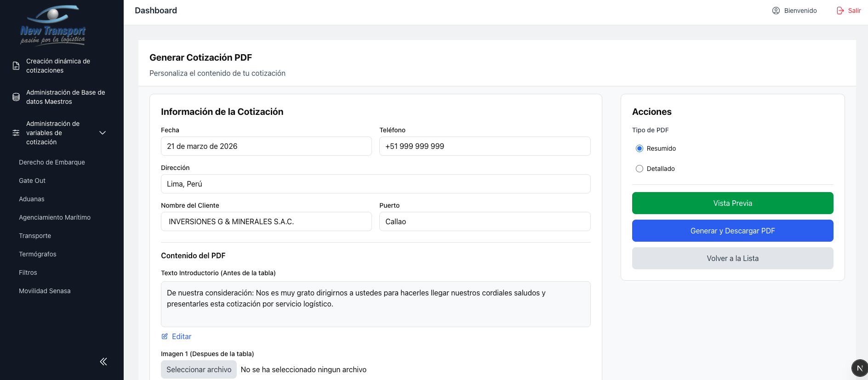868x380 pixels.
Task: Open Derecho de Embarque menu item
Action: [x=52, y=162]
